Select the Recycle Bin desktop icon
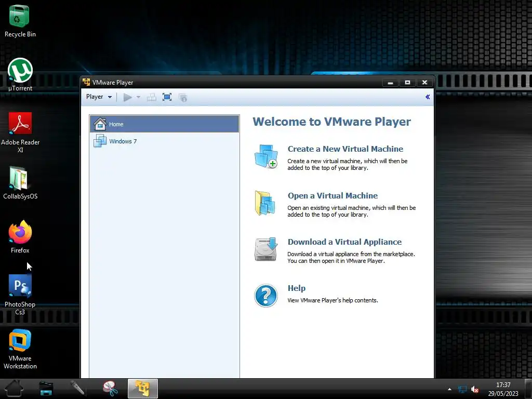The width and height of the screenshot is (532, 399). click(20, 21)
